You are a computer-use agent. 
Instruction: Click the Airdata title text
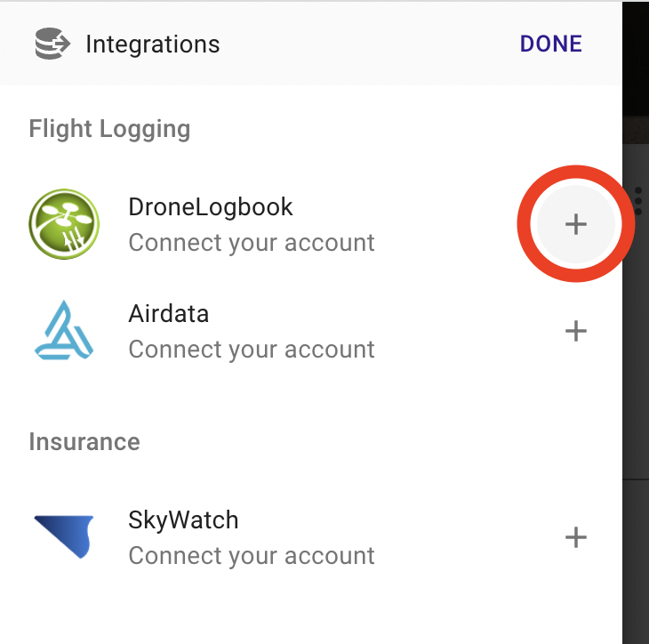pyautogui.click(x=168, y=313)
